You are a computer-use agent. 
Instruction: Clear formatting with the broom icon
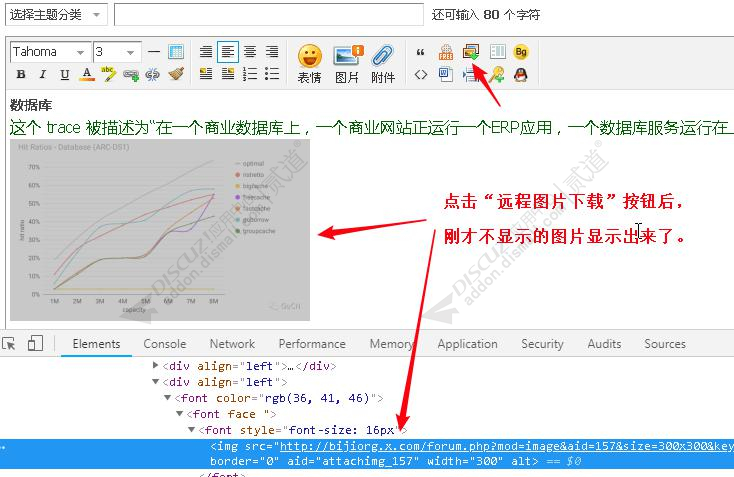[176, 74]
